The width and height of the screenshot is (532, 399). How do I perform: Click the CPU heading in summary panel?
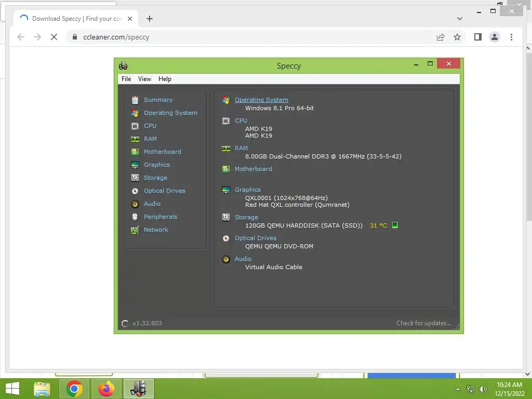[241, 121]
